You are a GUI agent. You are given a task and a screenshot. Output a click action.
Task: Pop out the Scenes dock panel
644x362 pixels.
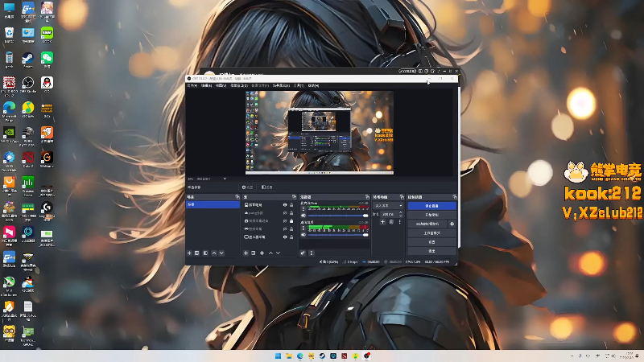237,197
